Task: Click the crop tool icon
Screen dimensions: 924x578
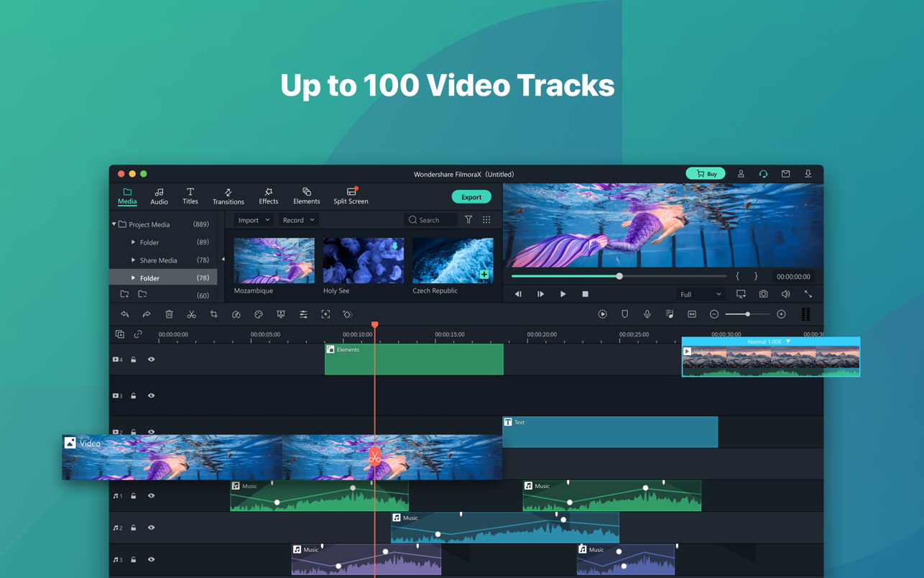Action: point(213,314)
